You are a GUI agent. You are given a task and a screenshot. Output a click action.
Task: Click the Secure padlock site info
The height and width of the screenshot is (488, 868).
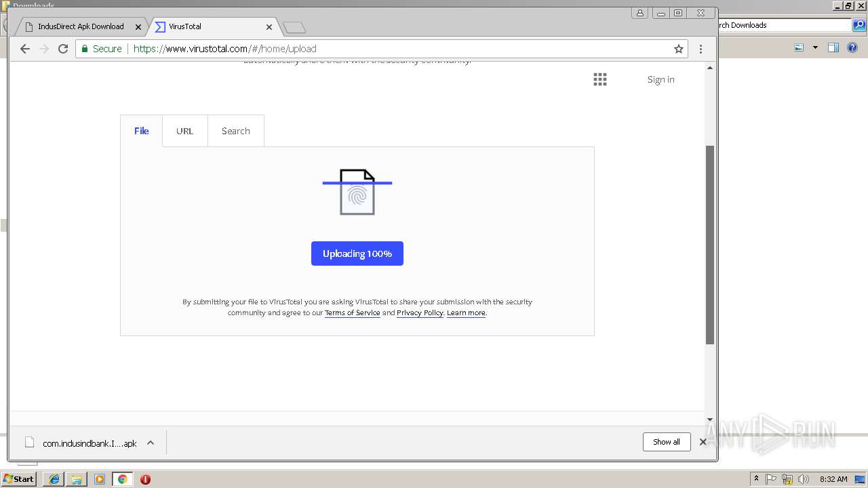(x=102, y=49)
